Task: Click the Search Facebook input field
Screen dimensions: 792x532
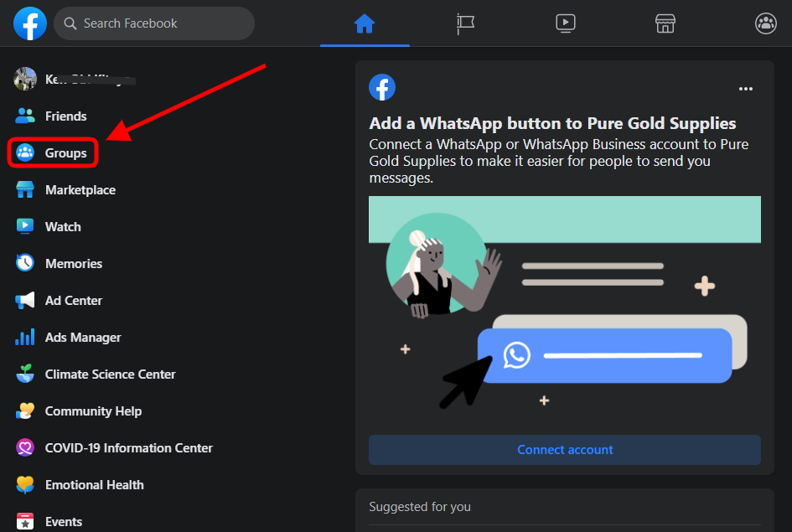Action: coord(154,23)
